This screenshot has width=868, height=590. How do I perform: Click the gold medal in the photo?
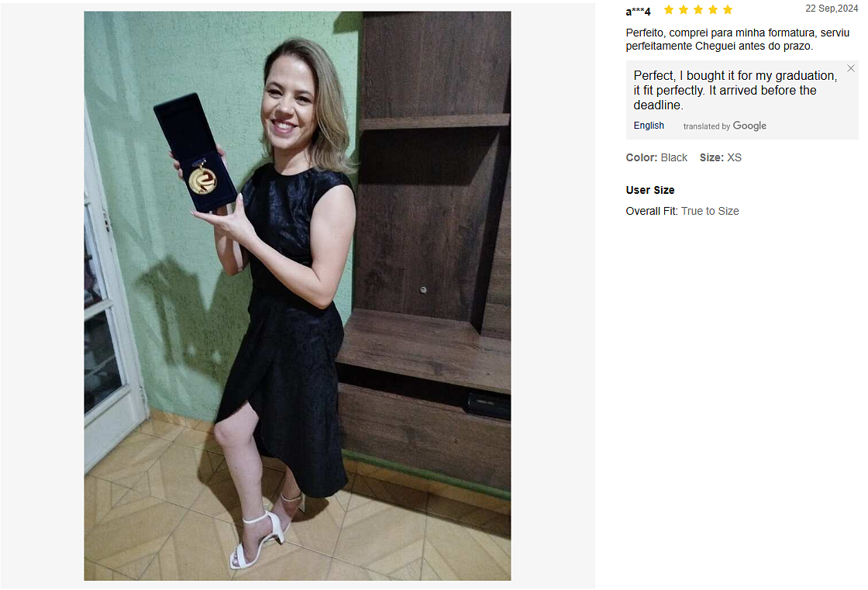pyautogui.click(x=202, y=180)
